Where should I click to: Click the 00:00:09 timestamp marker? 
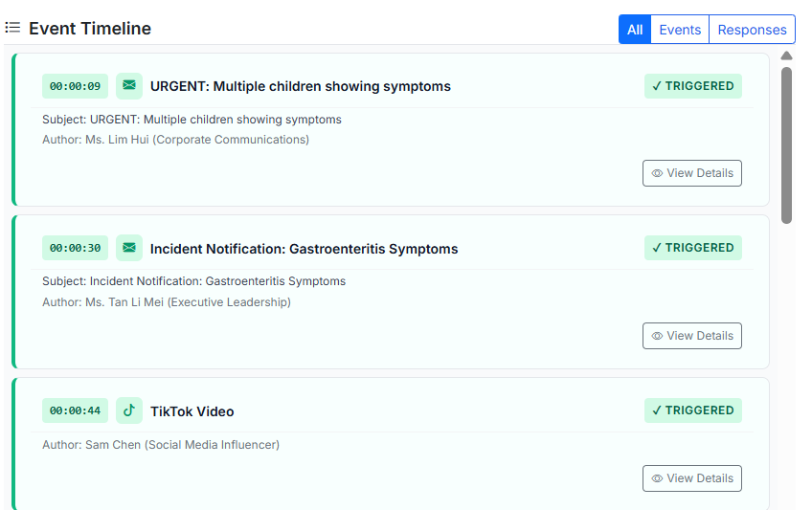pyautogui.click(x=75, y=86)
